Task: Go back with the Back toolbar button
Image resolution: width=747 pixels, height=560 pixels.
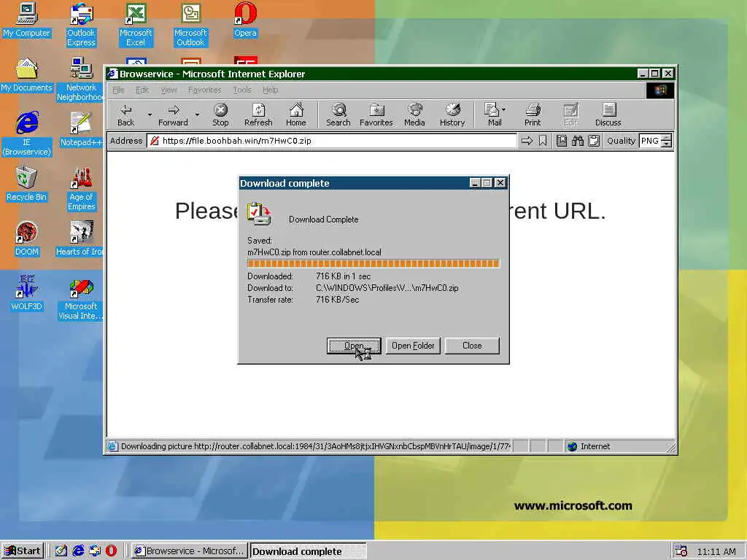Action: point(125,115)
